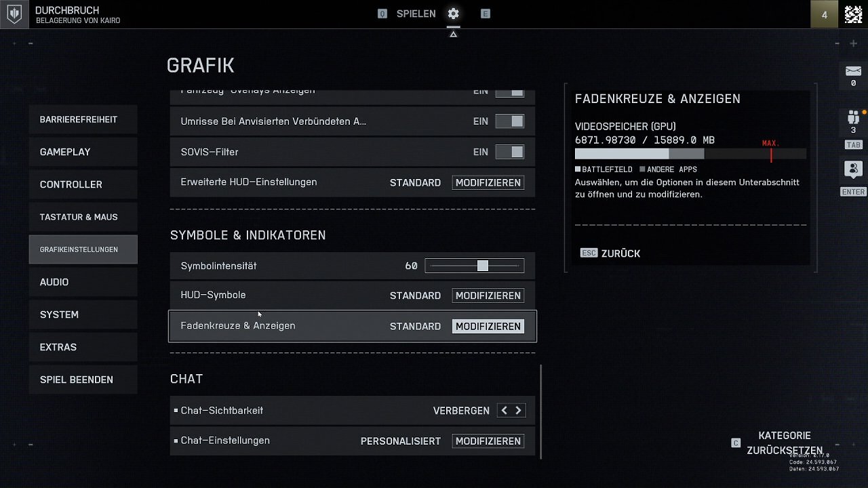Open Extras category
Screen dimensions: 868x488
click(x=83, y=347)
